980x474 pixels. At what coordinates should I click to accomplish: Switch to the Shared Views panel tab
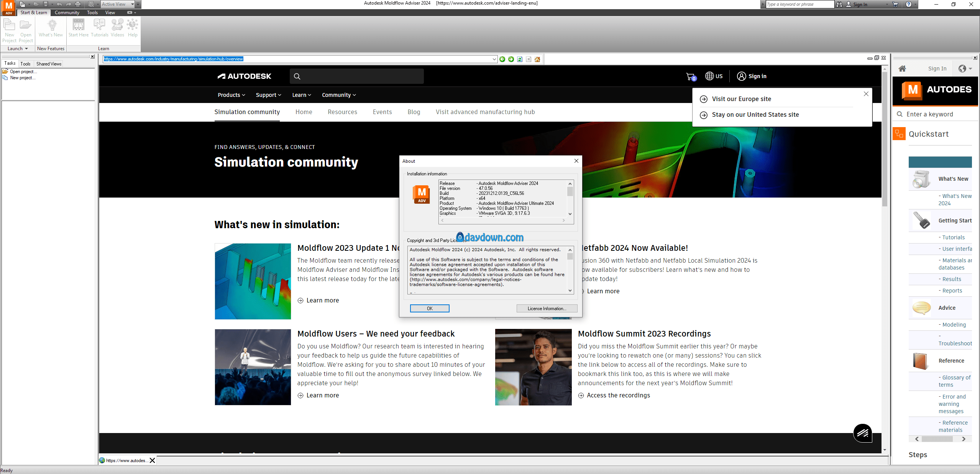point(49,64)
